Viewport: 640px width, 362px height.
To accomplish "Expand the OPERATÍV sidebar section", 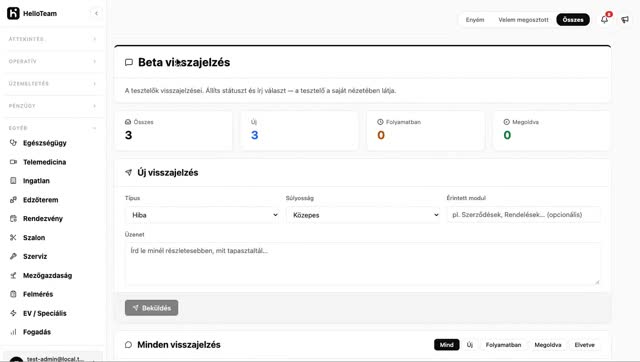I will pyautogui.click(x=53, y=61).
